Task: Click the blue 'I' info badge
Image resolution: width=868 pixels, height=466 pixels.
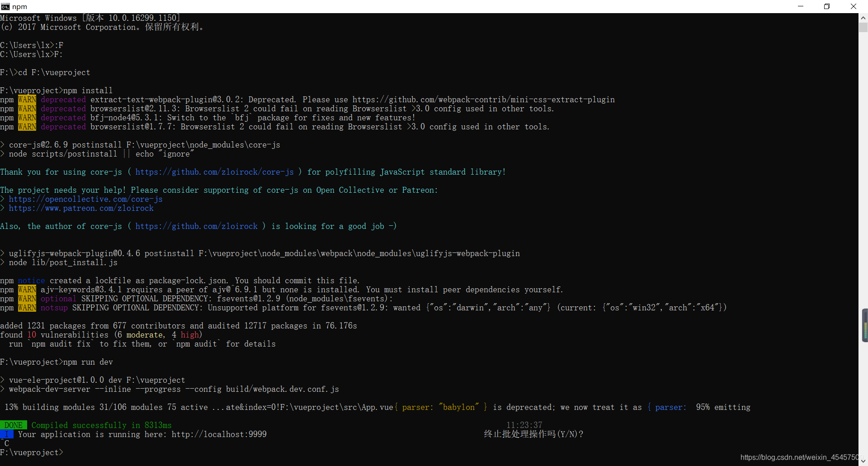Action: pos(7,434)
